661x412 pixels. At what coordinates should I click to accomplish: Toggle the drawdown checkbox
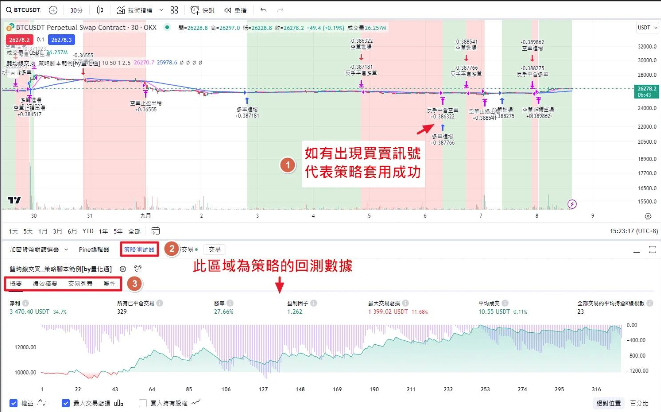pos(66,403)
